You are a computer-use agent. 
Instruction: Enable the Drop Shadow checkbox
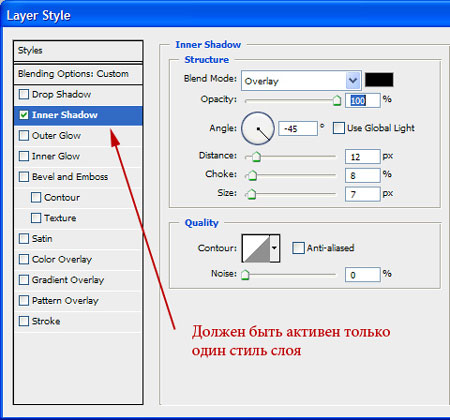tap(24, 94)
